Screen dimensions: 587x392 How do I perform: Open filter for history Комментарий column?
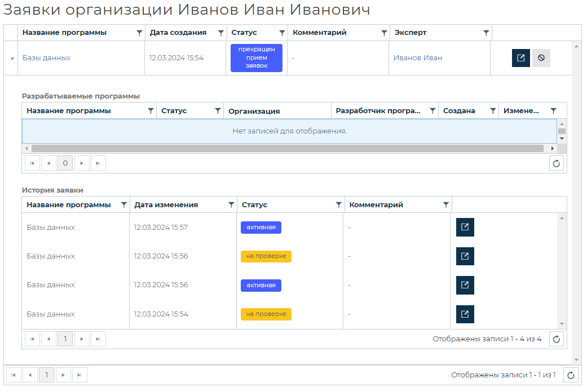click(x=445, y=205)
